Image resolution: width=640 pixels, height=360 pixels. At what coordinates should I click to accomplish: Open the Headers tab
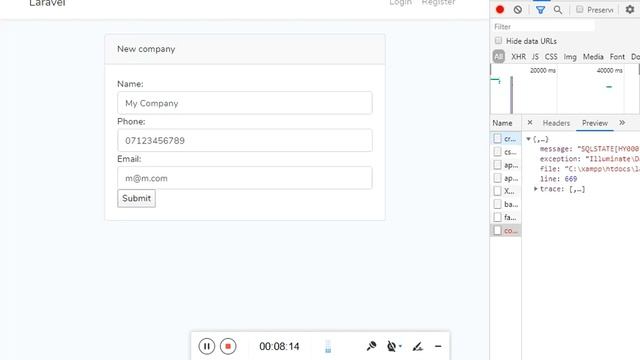point(556,123)
